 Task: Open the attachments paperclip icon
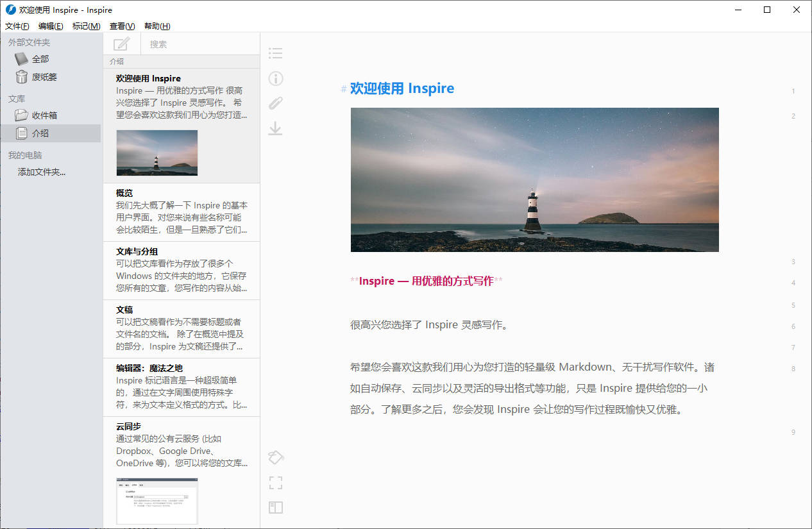pos(276,103)
